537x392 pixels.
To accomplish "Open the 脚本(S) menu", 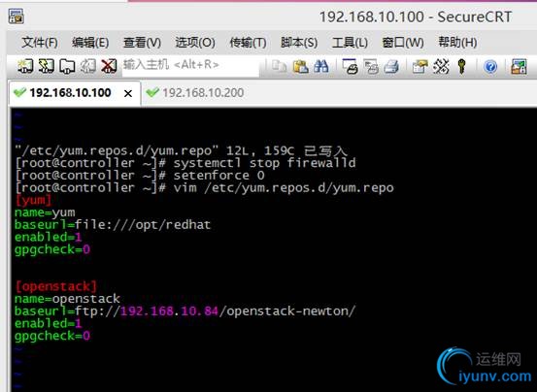I will click(x=299, y=43).
